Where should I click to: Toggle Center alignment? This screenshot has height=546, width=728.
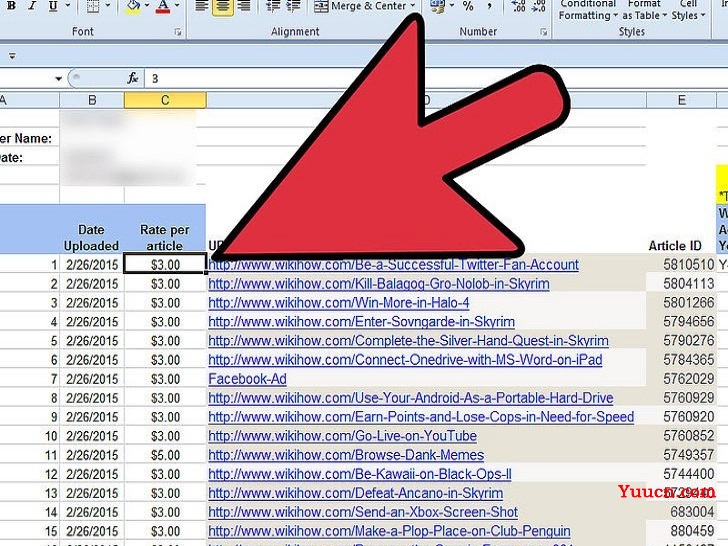[x=222, y=6]
